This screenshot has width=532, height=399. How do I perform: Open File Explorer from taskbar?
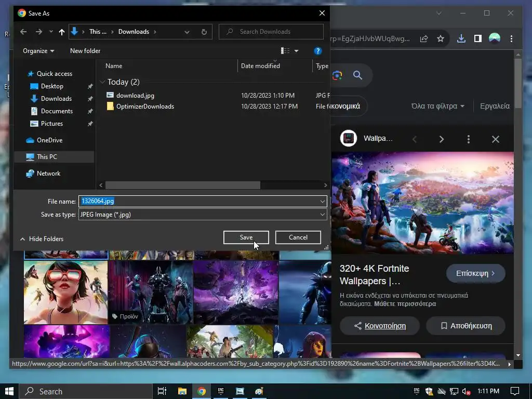[182, 391]
